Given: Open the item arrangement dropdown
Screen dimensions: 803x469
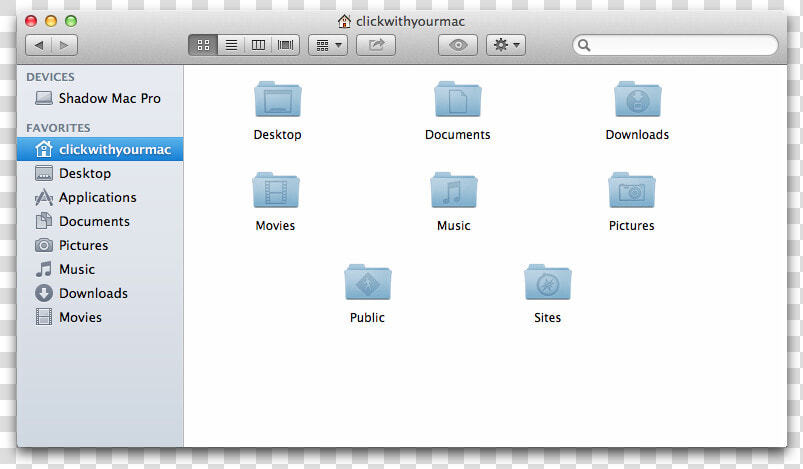Looking at the screenshot, I should click(x=328, y=45).
